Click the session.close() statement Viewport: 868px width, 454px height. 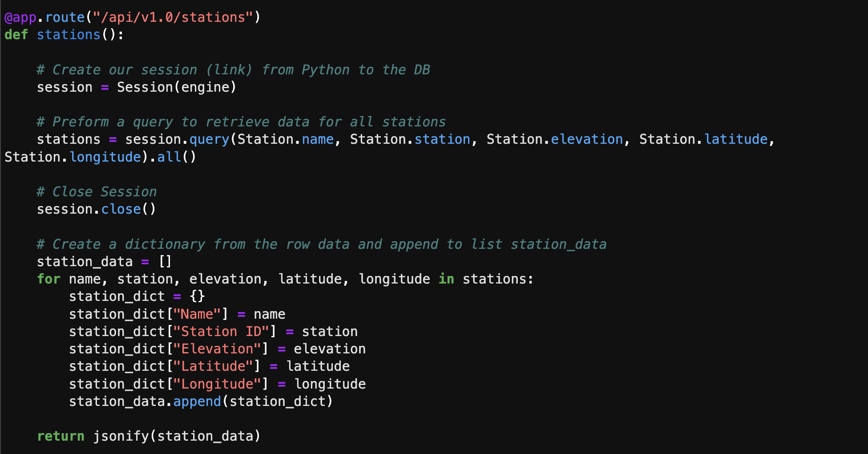pos(96,209)
